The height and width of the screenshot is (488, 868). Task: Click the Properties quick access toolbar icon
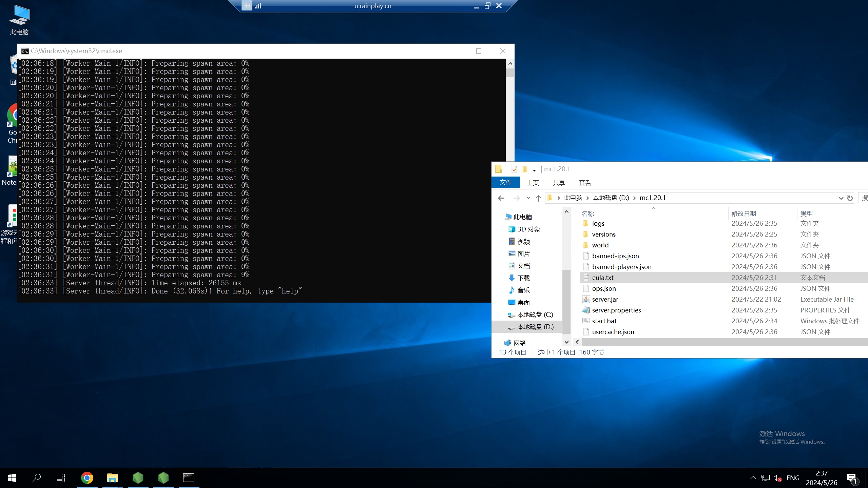coord(514,169)
